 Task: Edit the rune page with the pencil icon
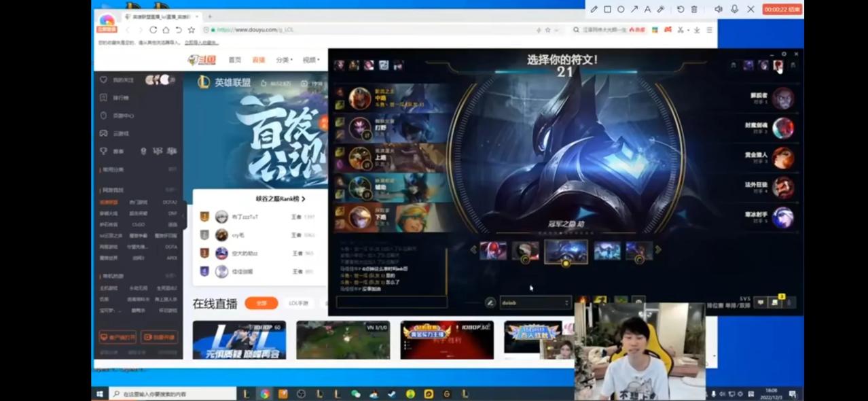click(490, 302)
